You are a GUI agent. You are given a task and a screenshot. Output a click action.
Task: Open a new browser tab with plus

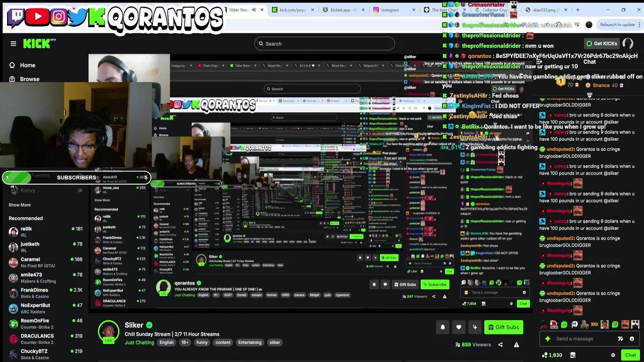click(x=578, y=10)
